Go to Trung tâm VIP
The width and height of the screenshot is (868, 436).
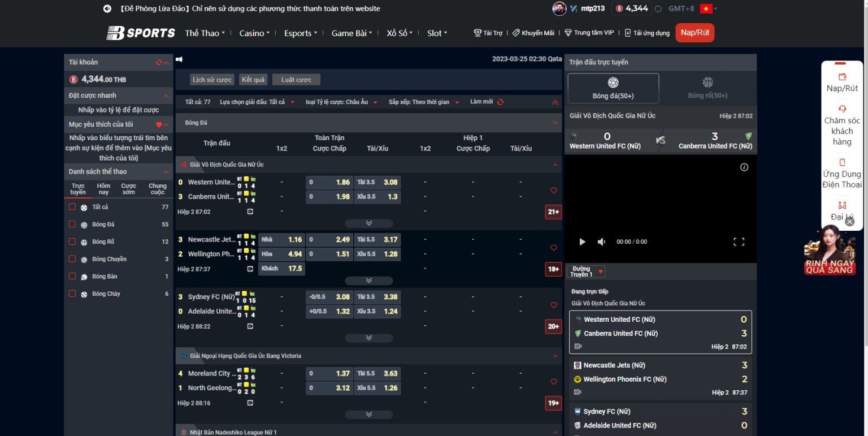click(x=589, y=33)
